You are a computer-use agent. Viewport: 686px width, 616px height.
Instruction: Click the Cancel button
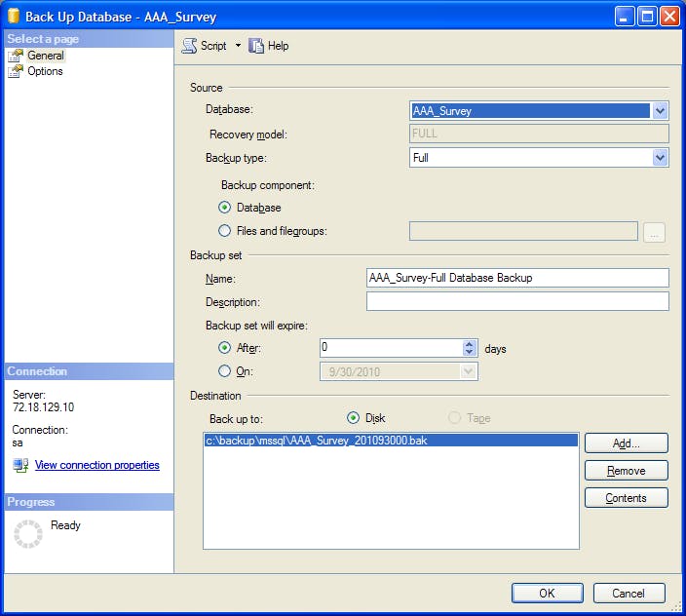tap(629, 594)
